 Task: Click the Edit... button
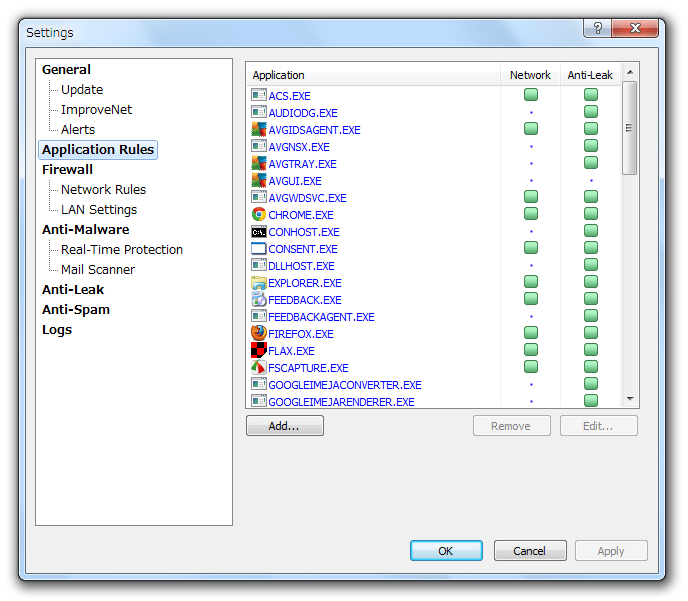click(598, 426)
